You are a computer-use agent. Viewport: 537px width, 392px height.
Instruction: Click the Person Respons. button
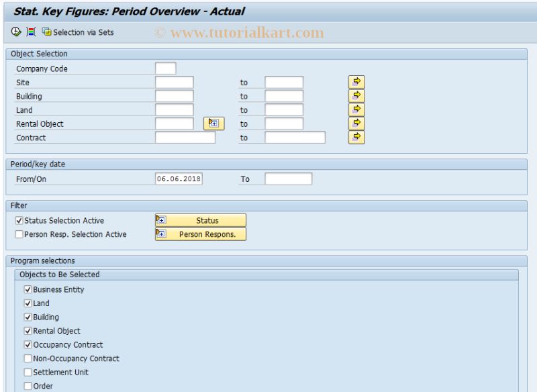pos(208,234)
